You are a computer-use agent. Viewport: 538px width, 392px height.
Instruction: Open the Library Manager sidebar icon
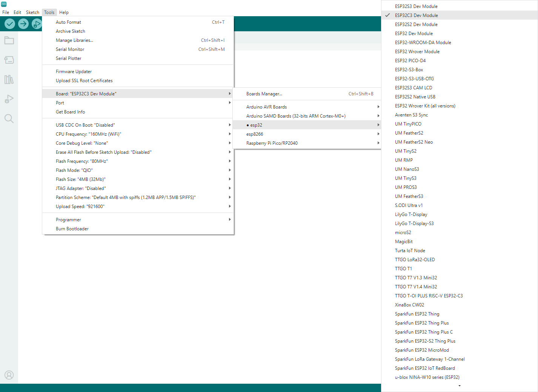pyautogui.click(x=9, y=80)
